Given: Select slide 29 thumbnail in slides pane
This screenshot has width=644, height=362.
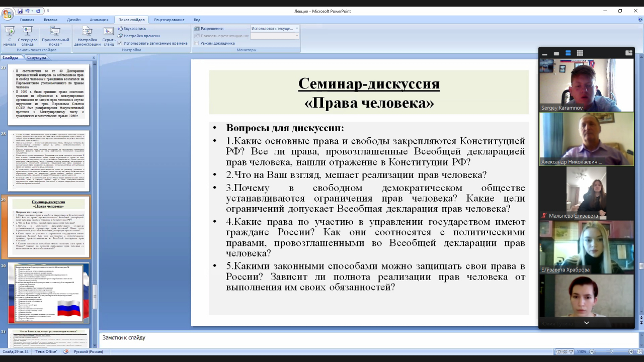Looking at the screenshot, I should [x=48, y=227].
